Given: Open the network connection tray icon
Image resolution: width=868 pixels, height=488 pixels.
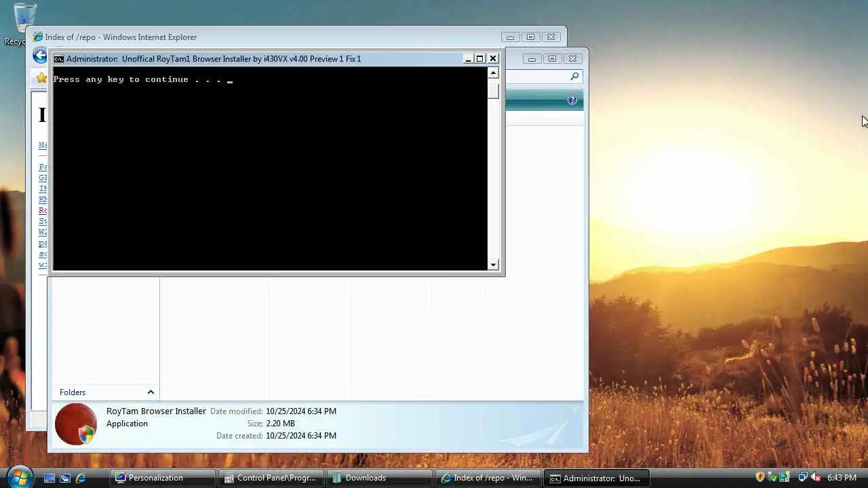Looking at the screenshot, I should tap(803, 477).
